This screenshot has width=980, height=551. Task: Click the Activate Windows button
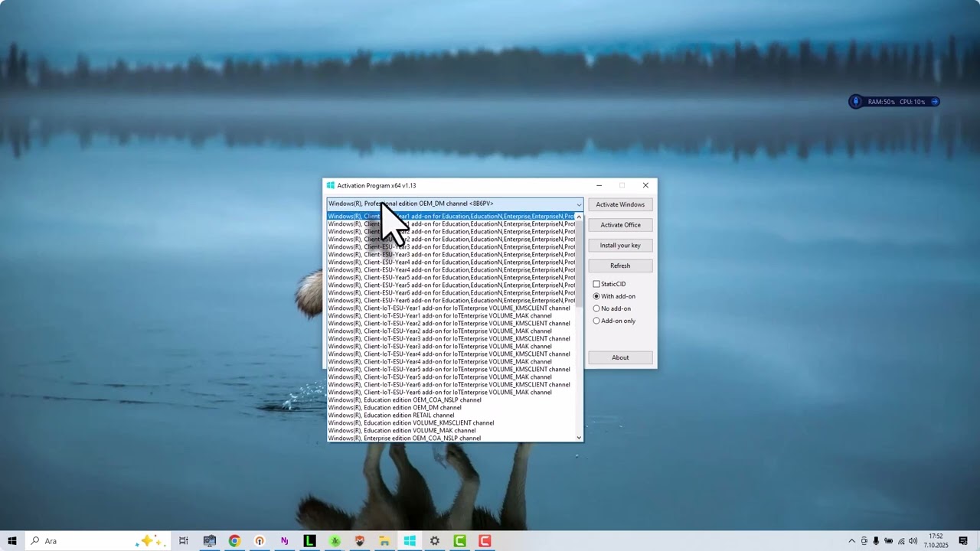[620, 204]
